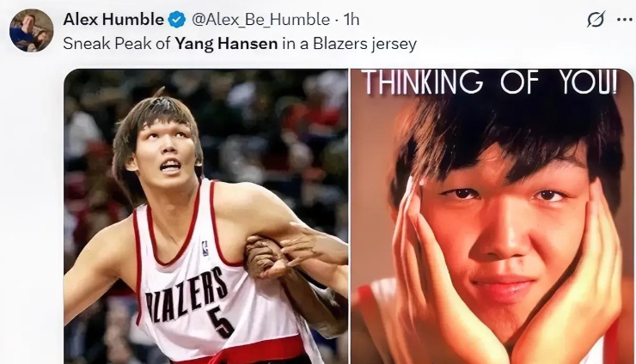Click the blue verified checkmark badge
Viewport: 636px width, 364px height.
[177, 20]
